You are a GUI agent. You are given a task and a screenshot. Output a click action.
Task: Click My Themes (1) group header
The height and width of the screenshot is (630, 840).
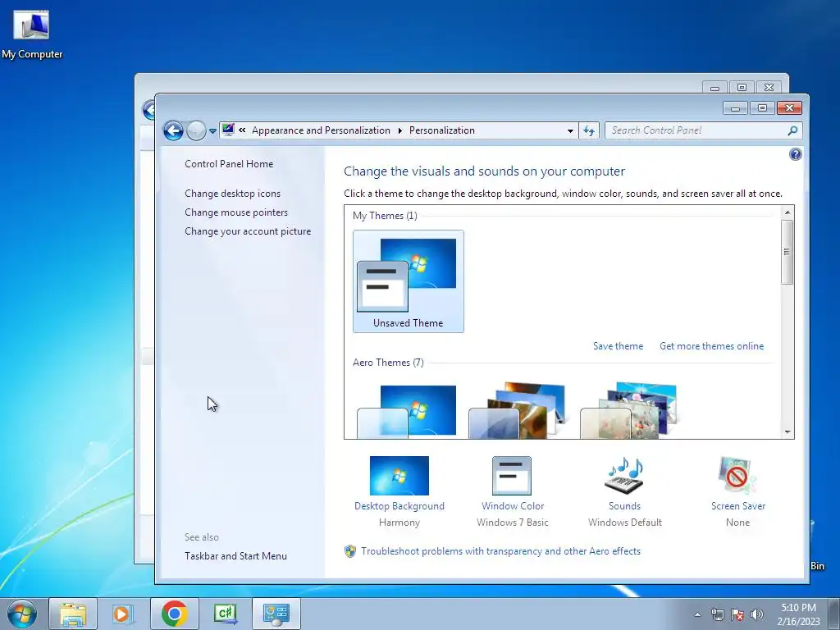tap(385, 216)
